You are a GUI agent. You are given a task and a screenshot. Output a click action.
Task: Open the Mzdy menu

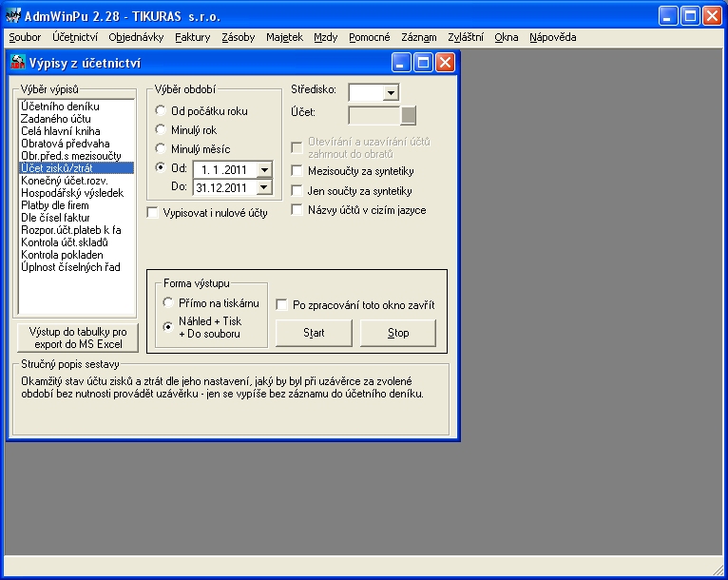coord(325,37)
